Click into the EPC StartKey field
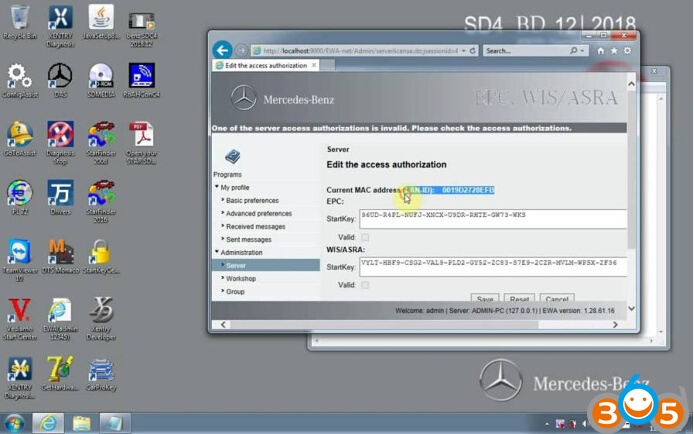 pyautogui.click(x=493, y=219)
